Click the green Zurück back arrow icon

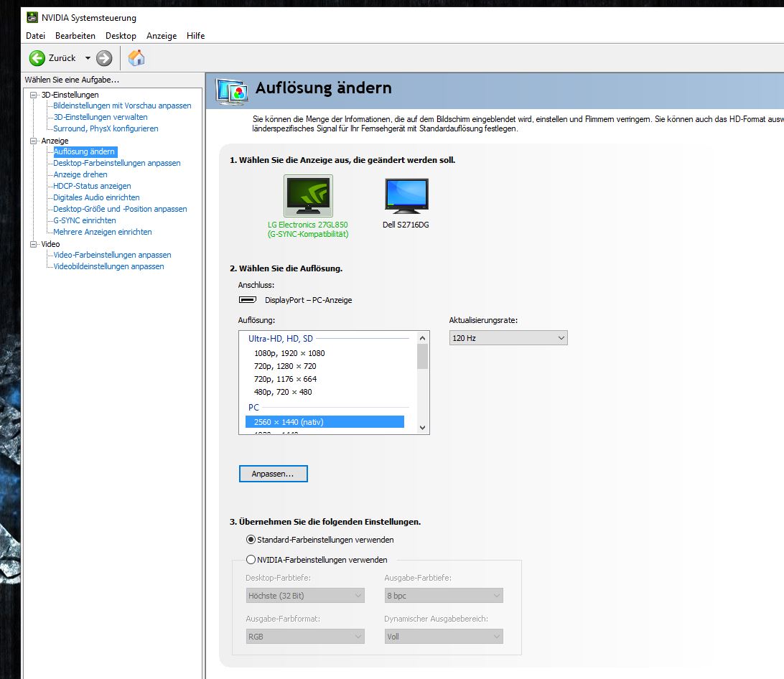[37, 58]
